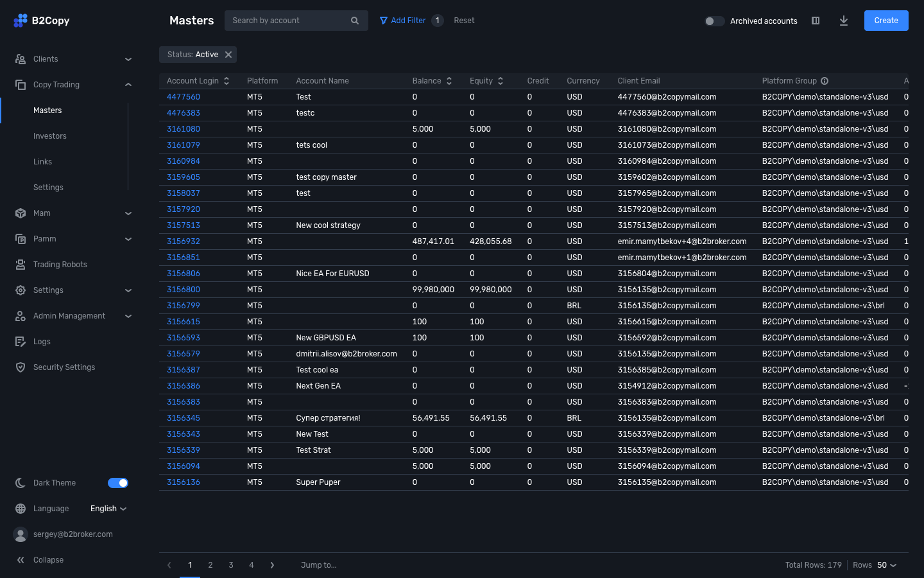Go to previous page arrow
Screen dimensions: 924x578
[169, 565]
